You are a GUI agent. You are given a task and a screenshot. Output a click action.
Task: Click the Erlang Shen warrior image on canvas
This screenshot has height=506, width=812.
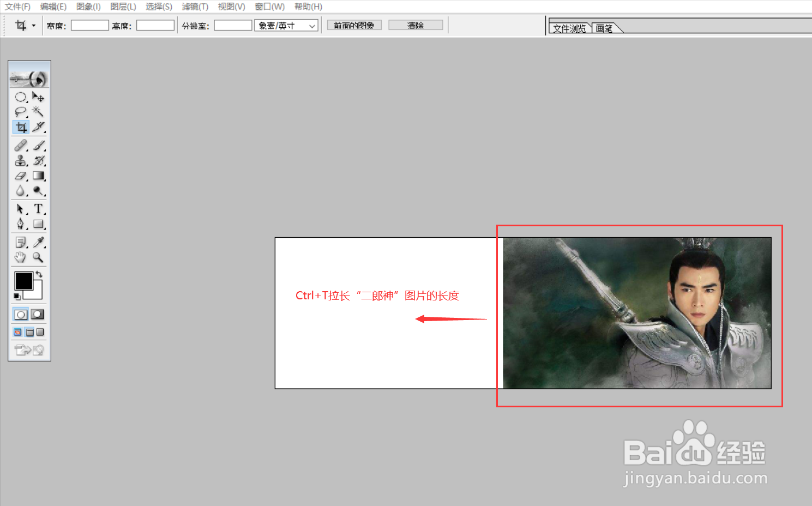click(637, 313)
